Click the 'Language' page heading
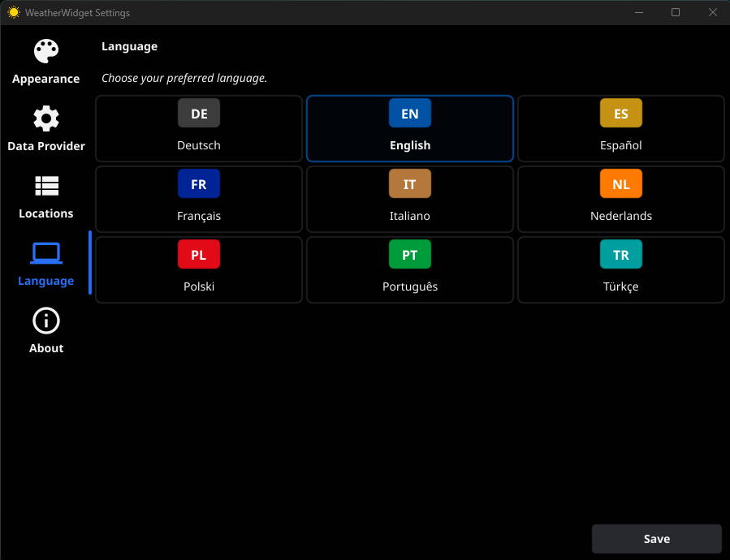Screen dimensions: 730x560 tap(129, 46)
